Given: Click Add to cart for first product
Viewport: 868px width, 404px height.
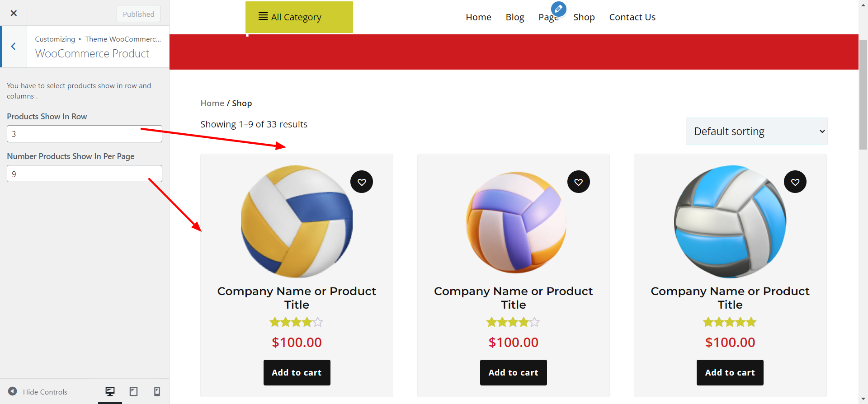Looking at the screenshot, I should click(x=297, y=373).
